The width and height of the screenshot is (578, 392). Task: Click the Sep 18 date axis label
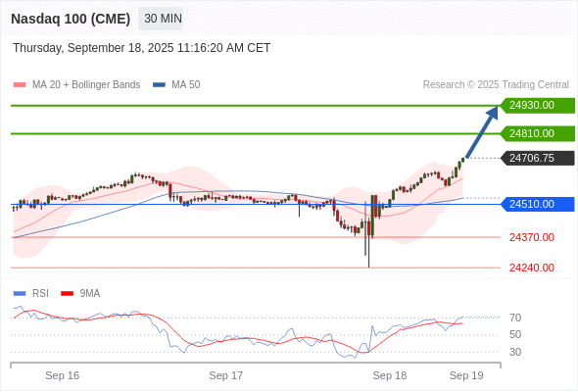pyautogui.click(x=390, y=375)
